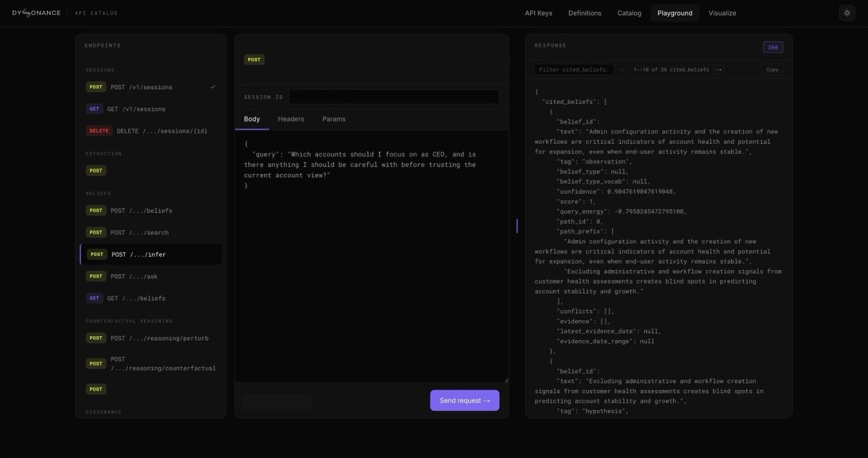Screen dimensions: 868x458
Task: Click the Dyssonance logo
Action: coord(36,13)
